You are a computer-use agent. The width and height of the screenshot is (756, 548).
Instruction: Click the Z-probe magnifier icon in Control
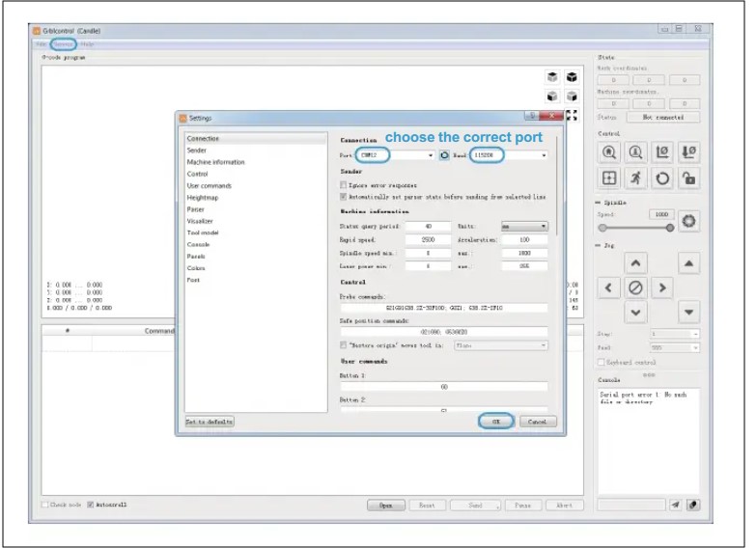635,152
